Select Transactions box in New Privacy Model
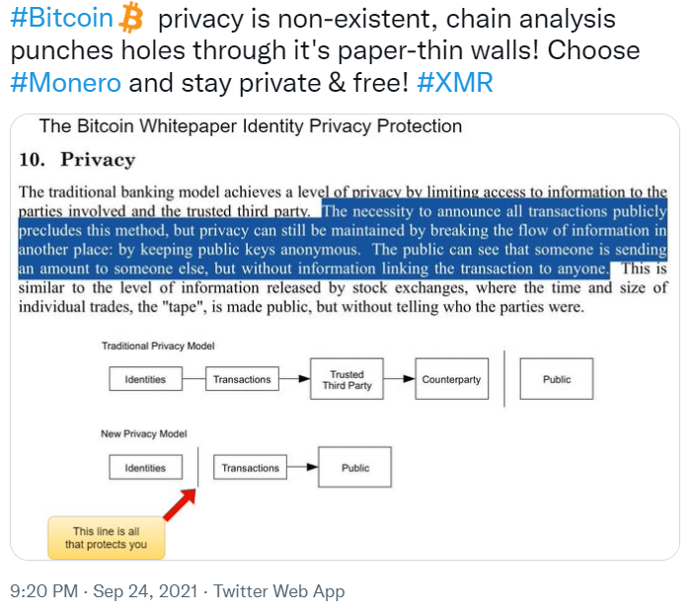 (x=251, y=468)
